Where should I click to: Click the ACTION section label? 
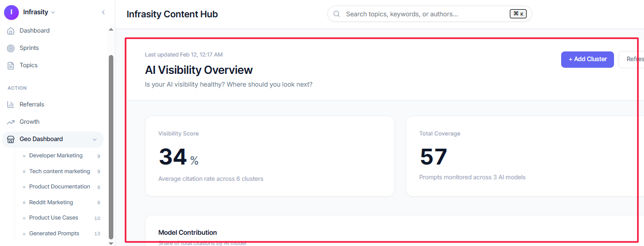[x=17, y=88]
